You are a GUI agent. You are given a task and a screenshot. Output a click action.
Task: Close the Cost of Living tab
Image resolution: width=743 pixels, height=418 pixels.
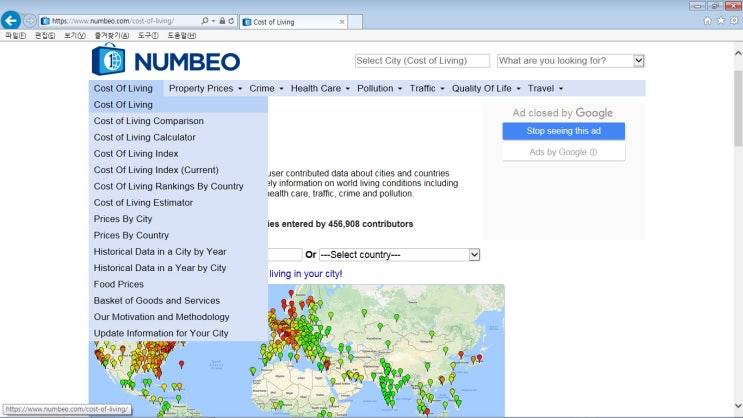click(x=342, y=21)
